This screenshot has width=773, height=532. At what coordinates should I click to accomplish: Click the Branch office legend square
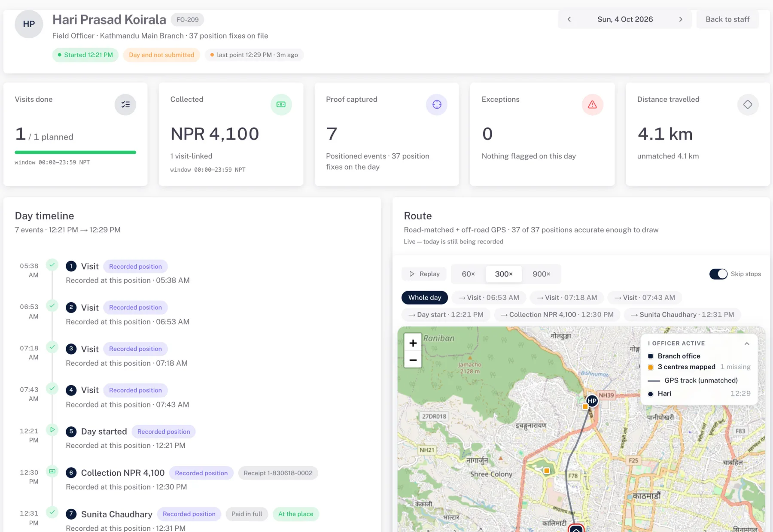click(650, 356)
